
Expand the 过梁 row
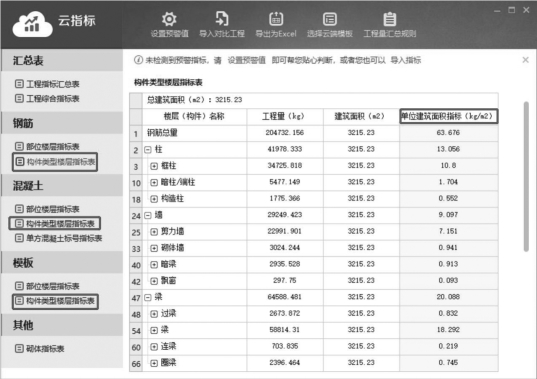click(154, 314)
